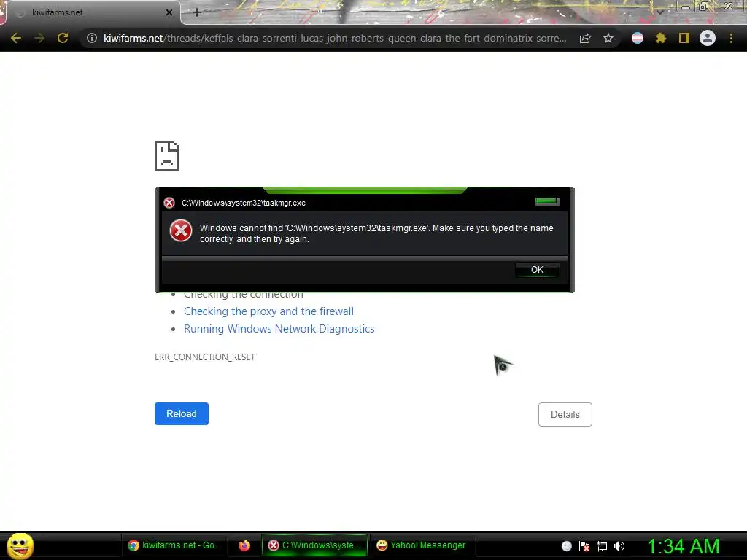The image size is (747, 560).
Task: Go back using the browser back arrow
Action: pos(16,38)
